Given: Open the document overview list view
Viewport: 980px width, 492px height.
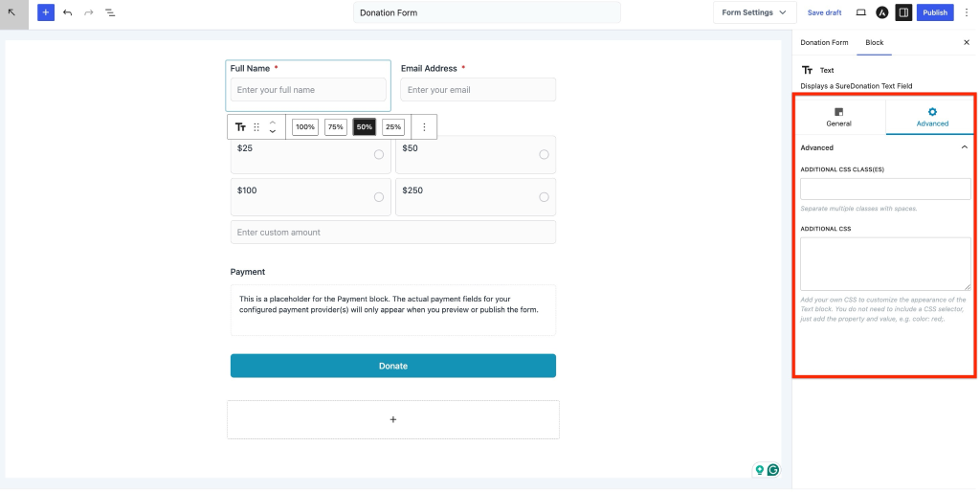Looking at the screenshot, I should (110, 12).
